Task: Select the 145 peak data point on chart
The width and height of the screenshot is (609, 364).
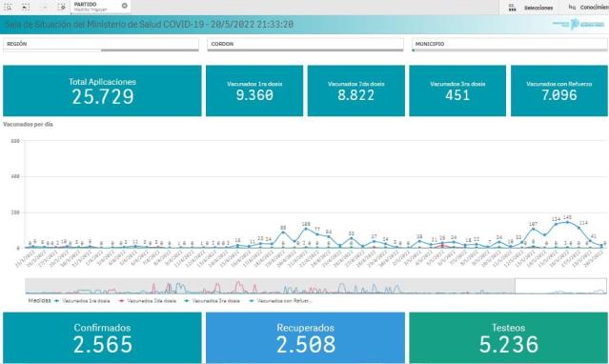Action: tap(567, 222)
